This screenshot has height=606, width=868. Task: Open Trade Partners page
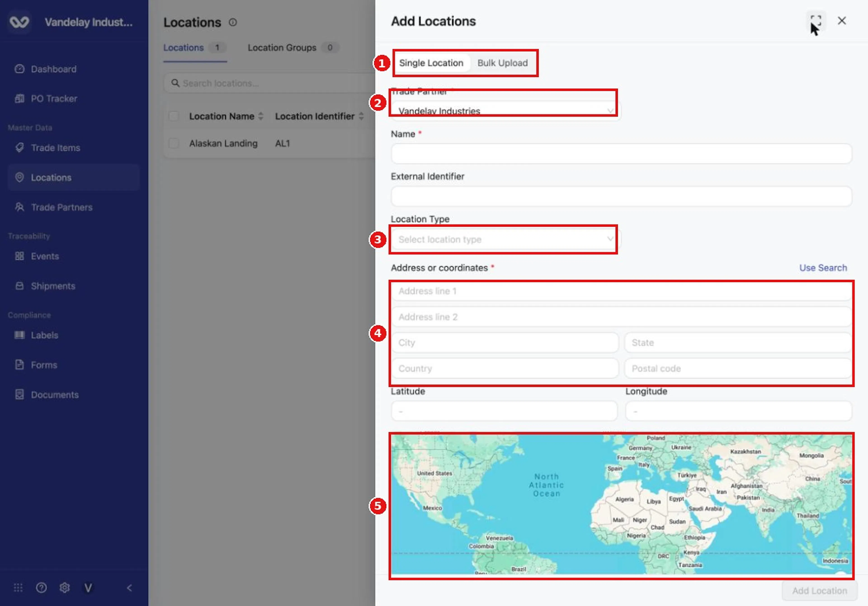(x=53, y=207)
